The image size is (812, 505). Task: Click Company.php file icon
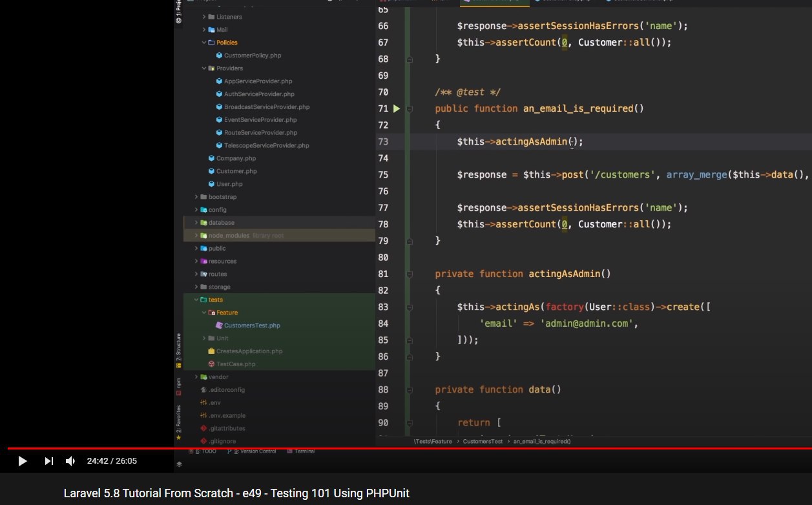(x=211, y=158)
